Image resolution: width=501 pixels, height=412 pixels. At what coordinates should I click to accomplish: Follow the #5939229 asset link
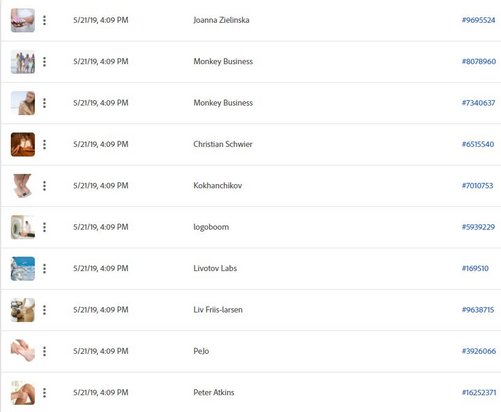pyautogui.click(x=478, y=227)
